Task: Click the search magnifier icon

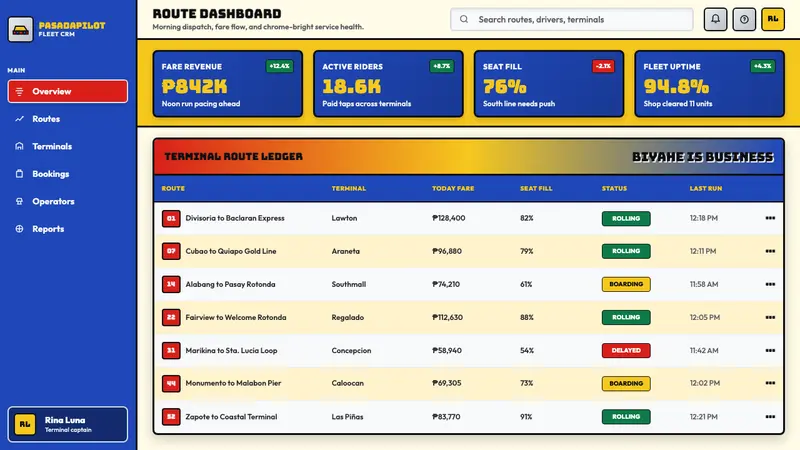Action: [464, 19]
